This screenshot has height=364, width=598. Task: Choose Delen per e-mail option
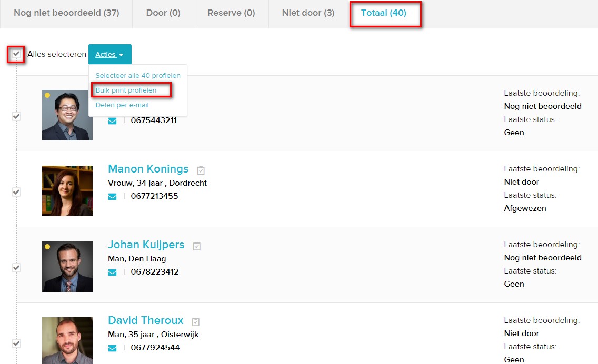point(122,105)
